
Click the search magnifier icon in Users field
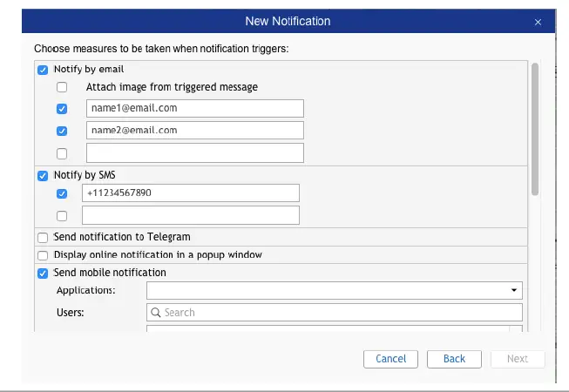[x=157, y=313]
